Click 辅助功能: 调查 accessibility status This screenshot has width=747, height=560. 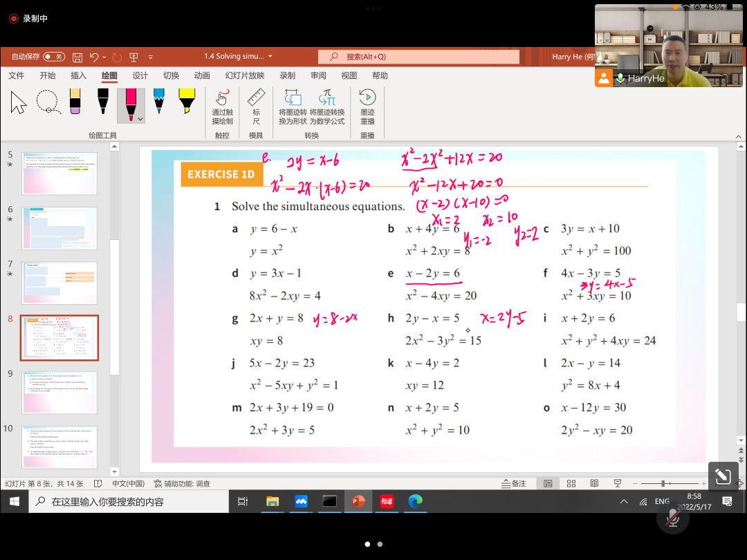click(x=182, y=484)
